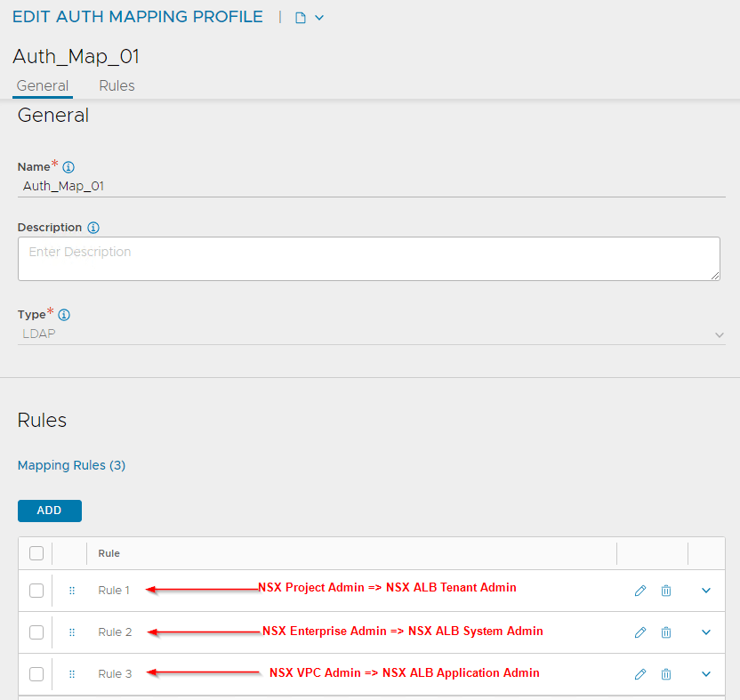Toggle the select-all rules checkbox
This screenshot has height=700, width=740.
point(36,553)
